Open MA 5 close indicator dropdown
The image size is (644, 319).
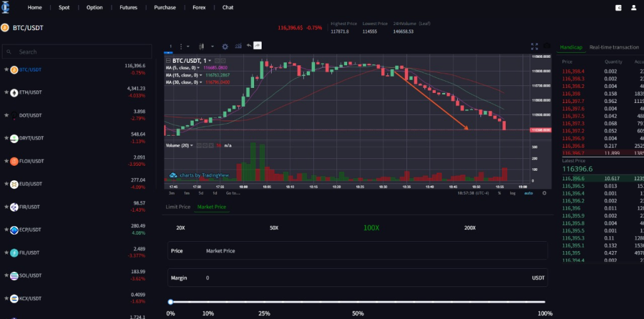click(x=198, y=67)
